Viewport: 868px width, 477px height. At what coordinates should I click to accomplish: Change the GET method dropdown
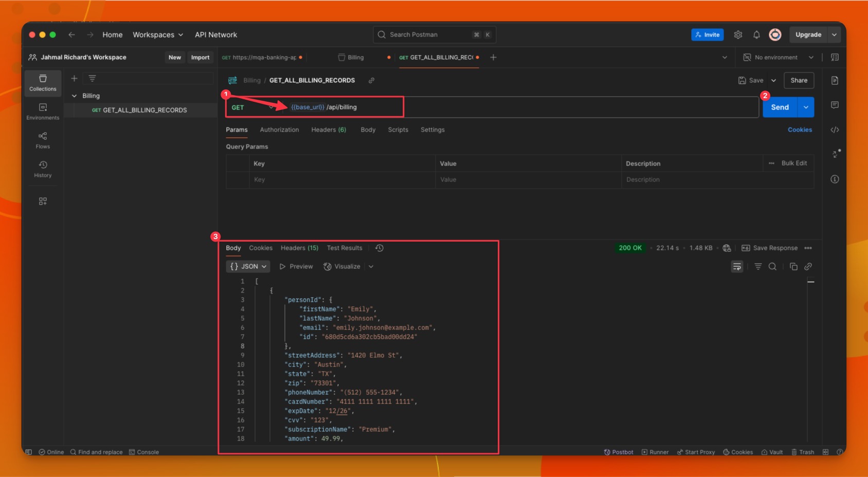pyautogui.click(x=252, y=107)
